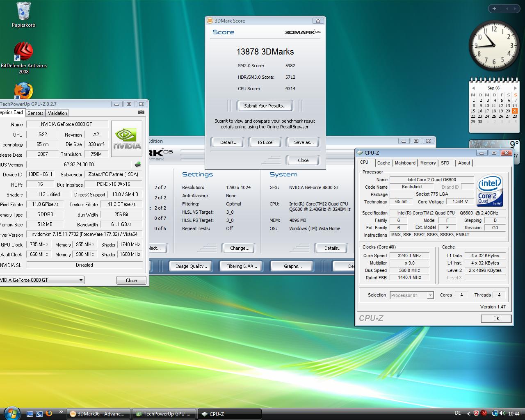Open the Papierkorb recycle bin
The height and width of the screenshot is (420, 525).
coord(23,12)
